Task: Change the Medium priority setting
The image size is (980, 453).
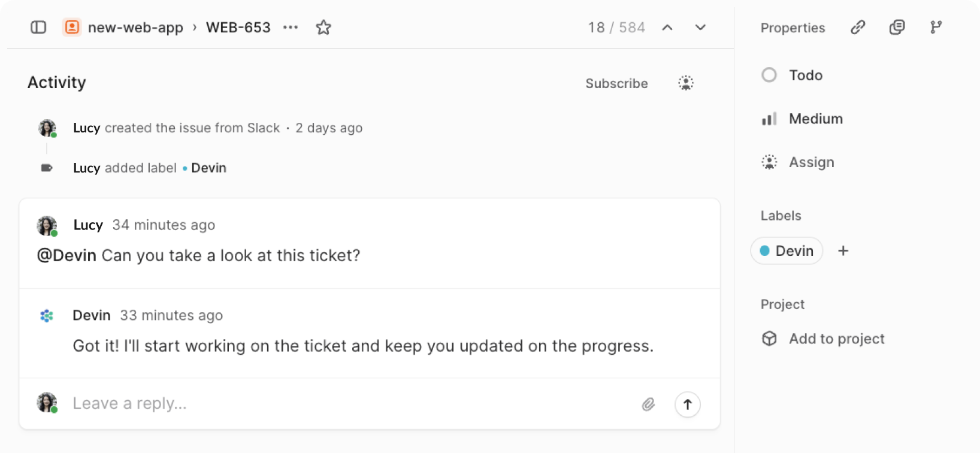Action: click(803, 119)
